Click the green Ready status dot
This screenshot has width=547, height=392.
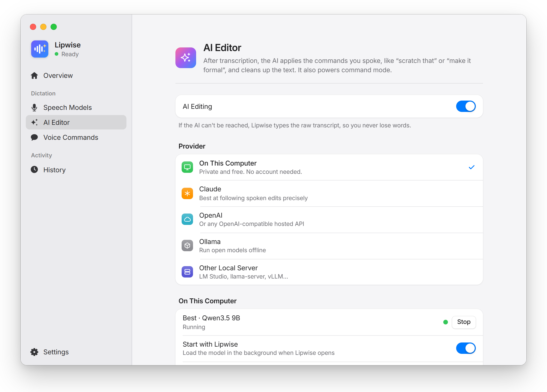57,54
